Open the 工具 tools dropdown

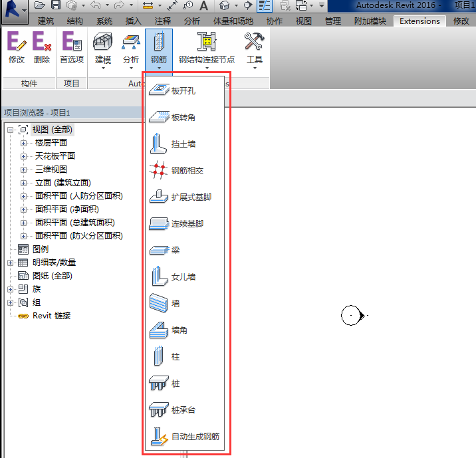255,49
